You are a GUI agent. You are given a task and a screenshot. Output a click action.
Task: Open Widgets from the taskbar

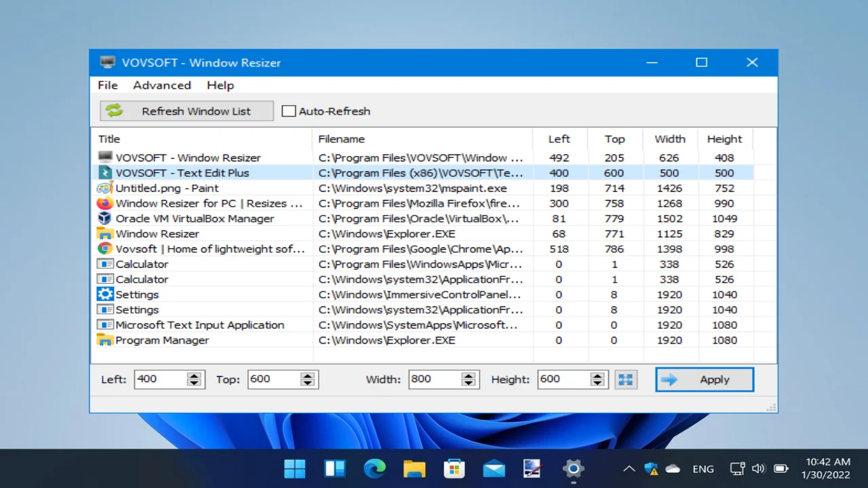click(335, 468)
